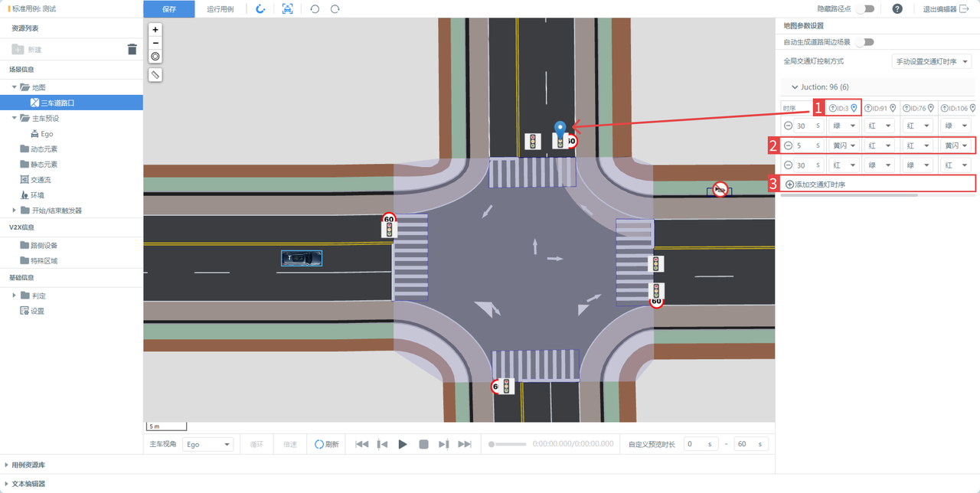Click the undo arrow in top toolbar
Image resolution: width=980 pixels, height=493 pixels.
click(x=315, y=9)
